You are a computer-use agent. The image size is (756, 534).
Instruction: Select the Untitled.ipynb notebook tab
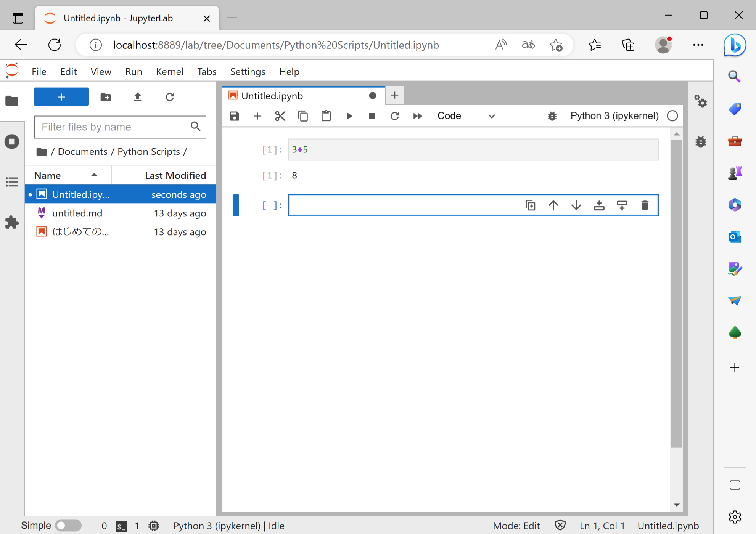[x=272, y=96]
